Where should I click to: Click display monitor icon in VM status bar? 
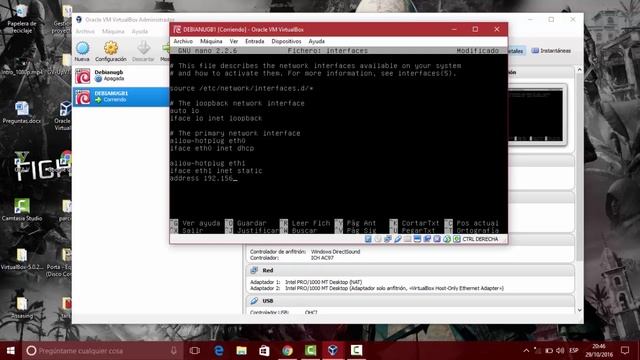pos(417,239)
